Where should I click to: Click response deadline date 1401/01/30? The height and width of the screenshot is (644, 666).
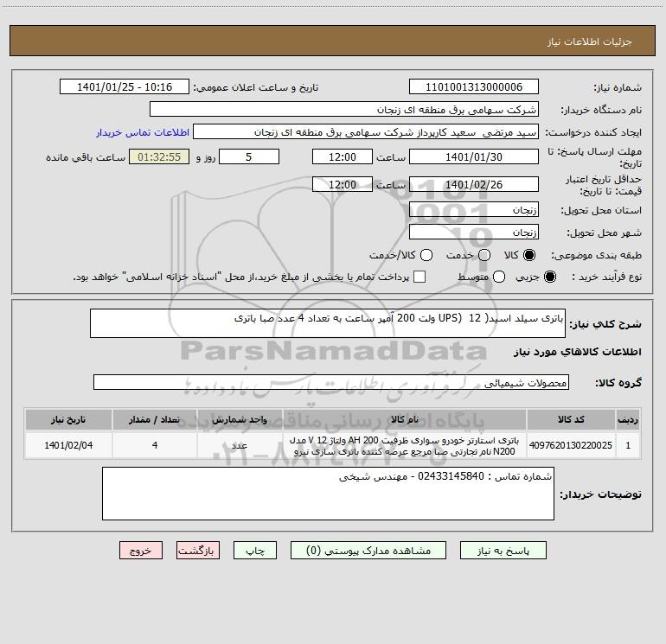(474, 156)
